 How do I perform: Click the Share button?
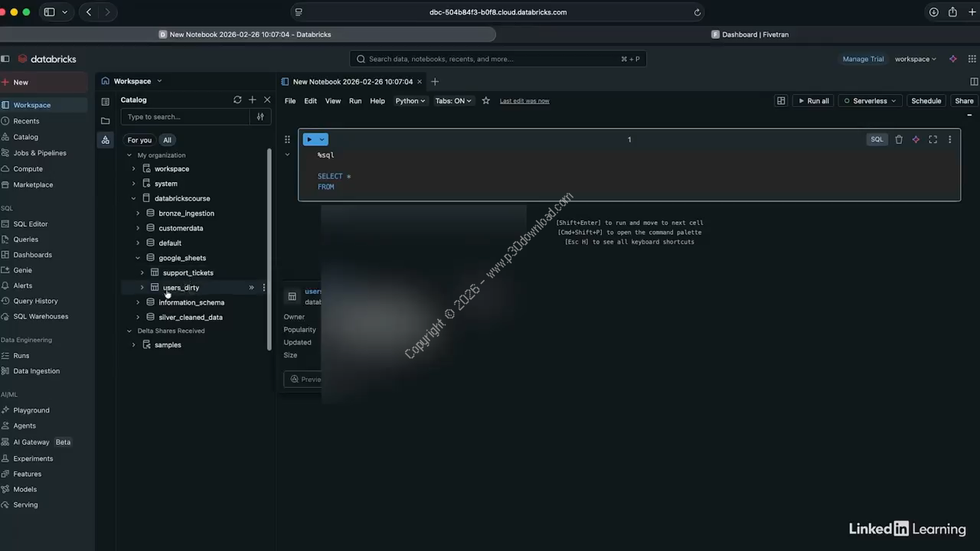tap(964, 100)
